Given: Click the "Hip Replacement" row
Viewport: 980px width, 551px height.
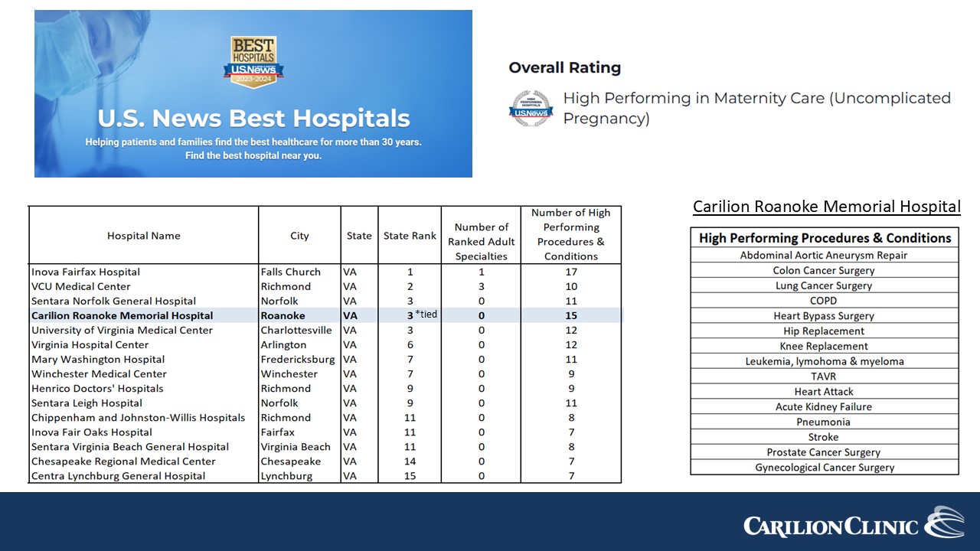Looking at the screenshot, I should [x=825, y=331].
